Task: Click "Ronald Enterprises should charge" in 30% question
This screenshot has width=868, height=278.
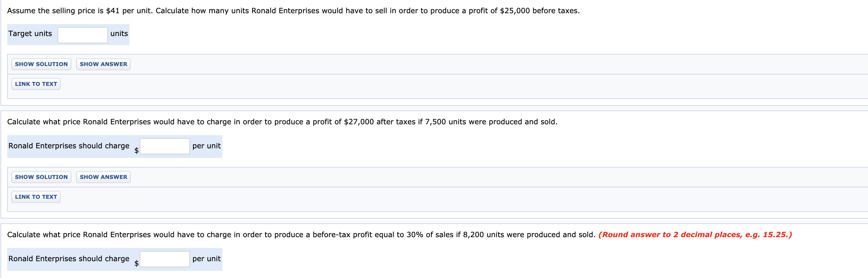Action: coord(69,259)
